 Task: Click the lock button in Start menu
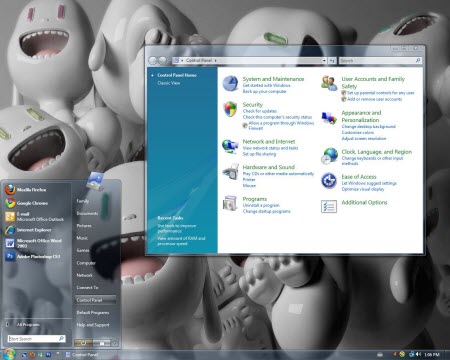(x=102, y=343)
